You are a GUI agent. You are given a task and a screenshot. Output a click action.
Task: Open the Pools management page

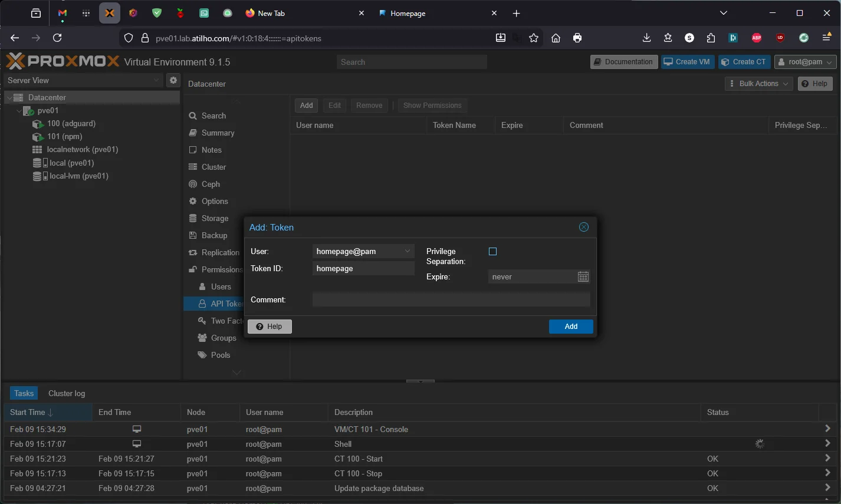click(221, 355)
